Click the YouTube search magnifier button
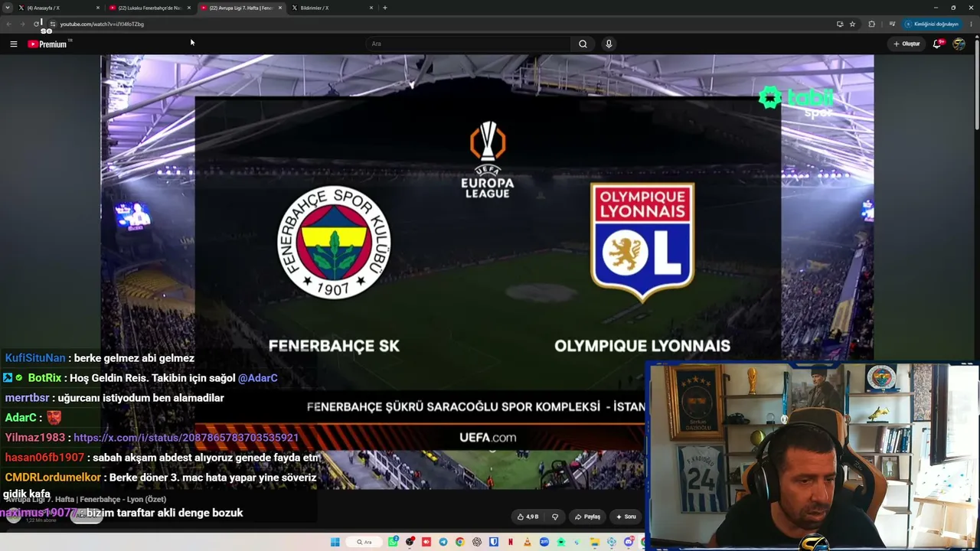This screenshot has width=980, height=551. pos(583,44)
